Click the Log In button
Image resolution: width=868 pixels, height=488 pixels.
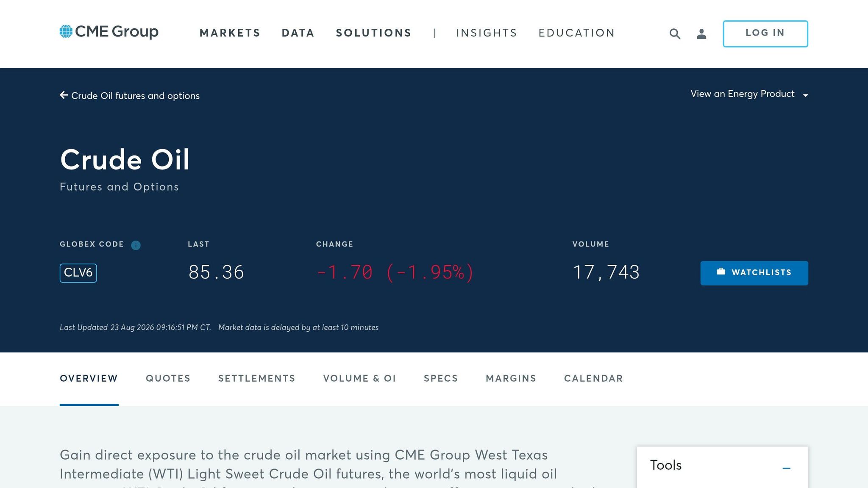[765, 33]
